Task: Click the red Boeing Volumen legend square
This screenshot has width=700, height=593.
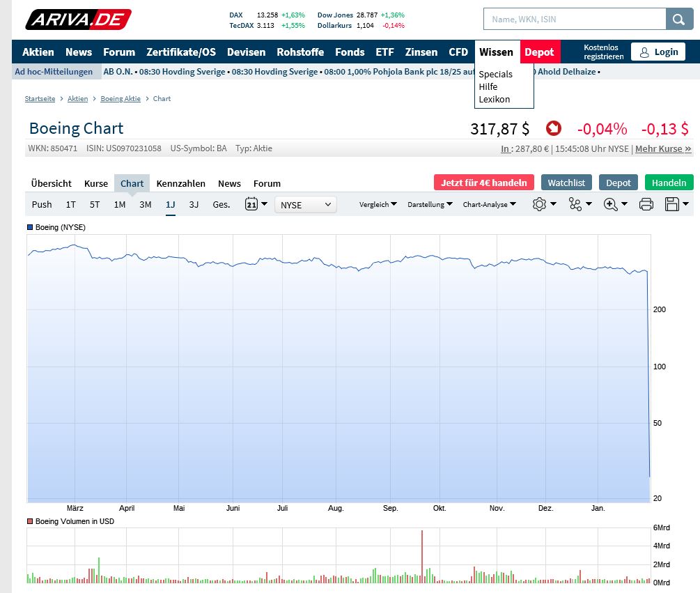Action: click(x=30, y=521)
